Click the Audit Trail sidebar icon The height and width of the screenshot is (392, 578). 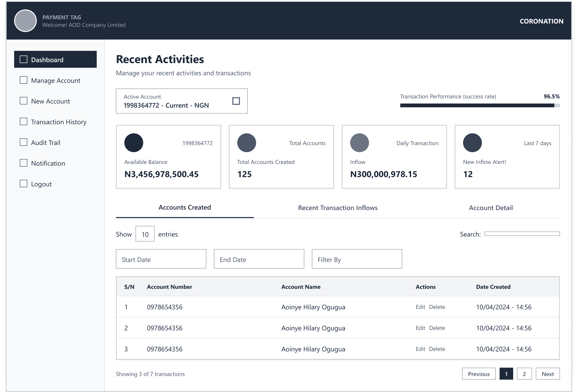[24, 142]
